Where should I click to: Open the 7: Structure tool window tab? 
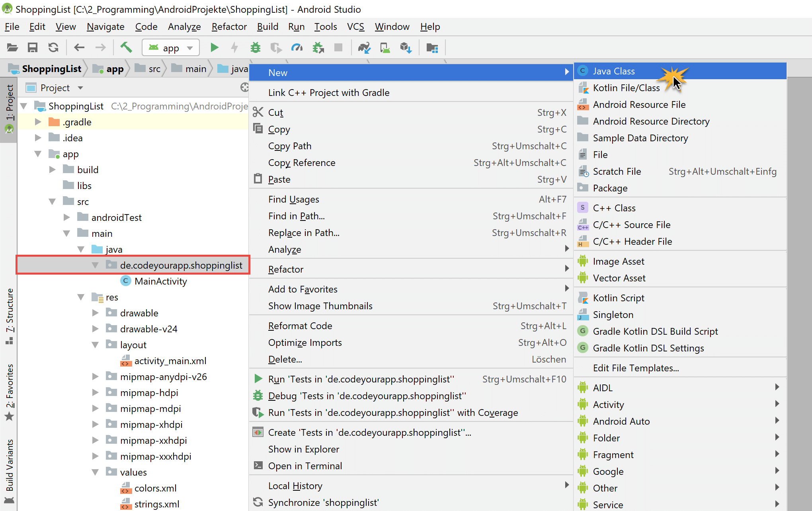coord(9,316)
